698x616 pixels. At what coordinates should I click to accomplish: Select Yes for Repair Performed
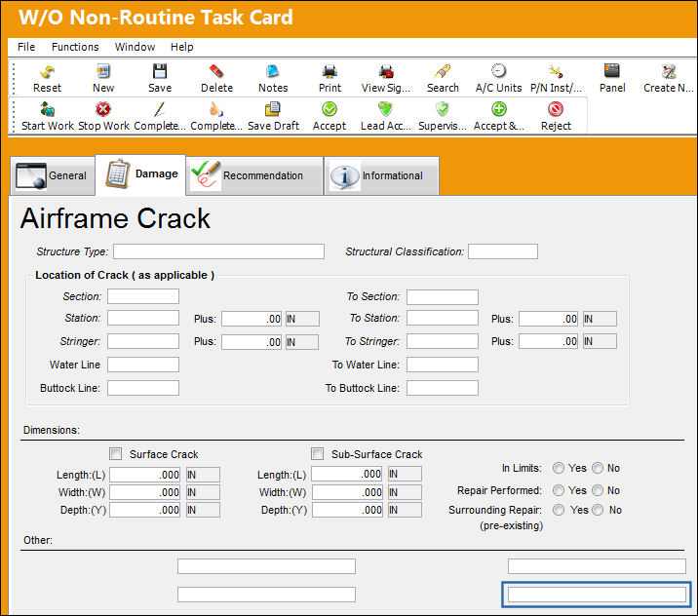[x=559, y=490]
